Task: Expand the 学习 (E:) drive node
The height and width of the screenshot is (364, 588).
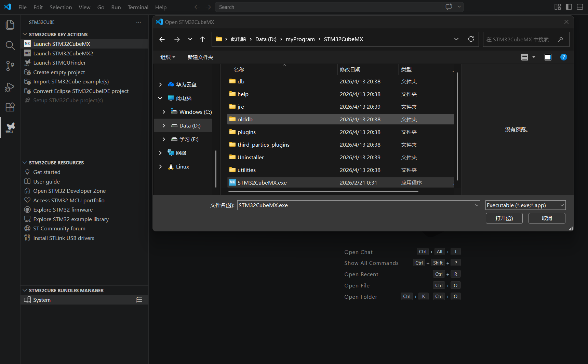Action: tap(164, 139)
